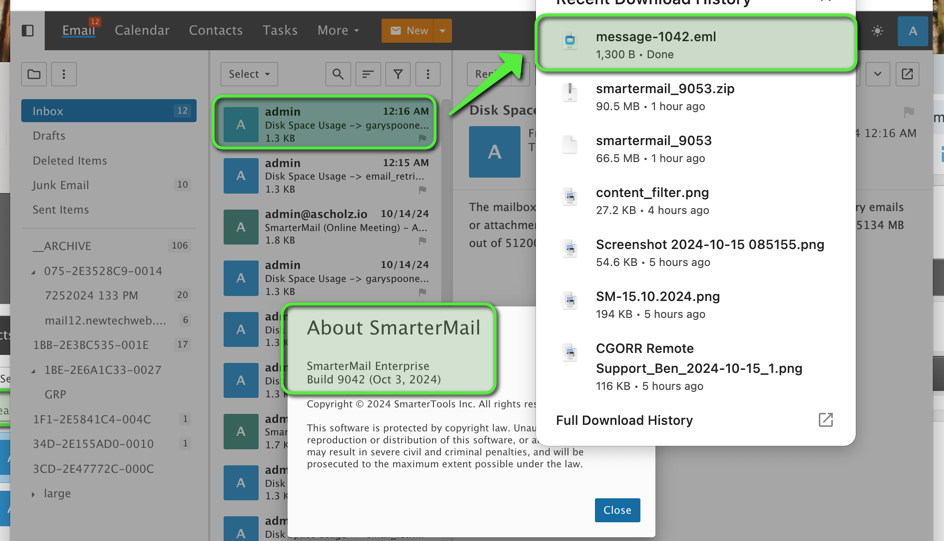944x541 pixels.
Task: Open the new folder icon
Action: coord(34,74)
